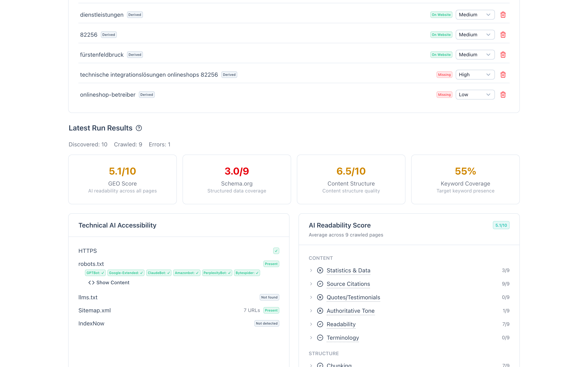Screen dimensions: 588x367
Task: Delete the onlineshop-betreiber keyword
Action: (x=503, y=95)
